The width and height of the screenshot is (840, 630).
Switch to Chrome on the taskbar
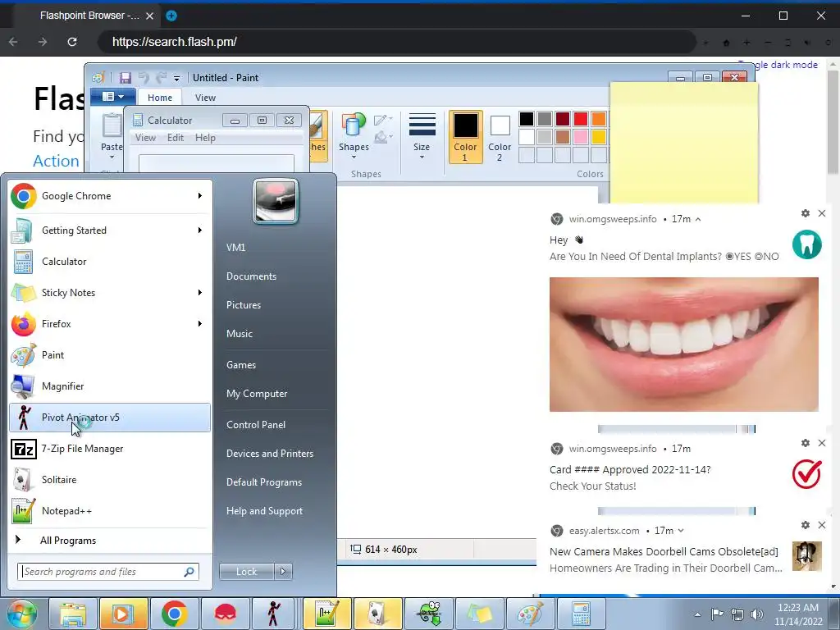174,614
